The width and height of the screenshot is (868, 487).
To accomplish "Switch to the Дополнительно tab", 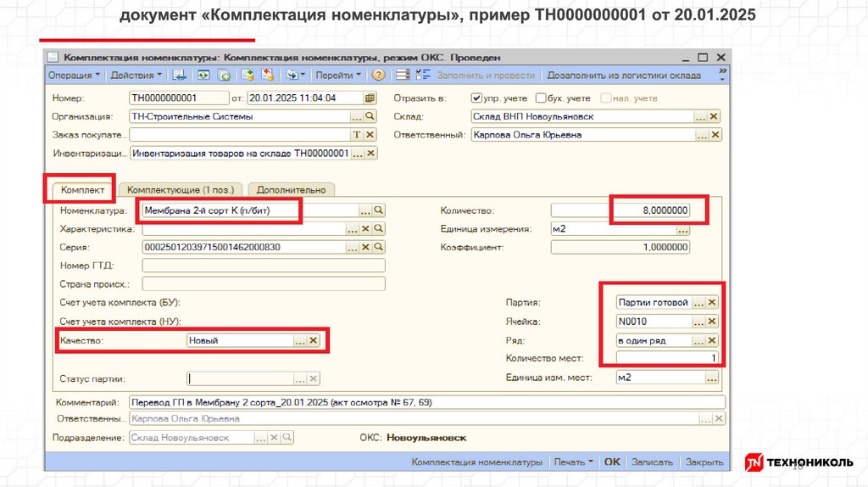I will [x=292, y=189].
